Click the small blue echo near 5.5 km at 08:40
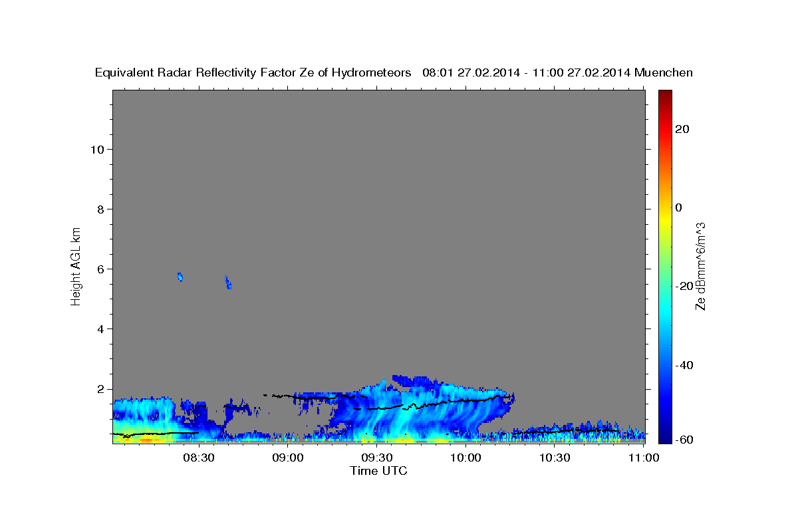 [228, 283]
